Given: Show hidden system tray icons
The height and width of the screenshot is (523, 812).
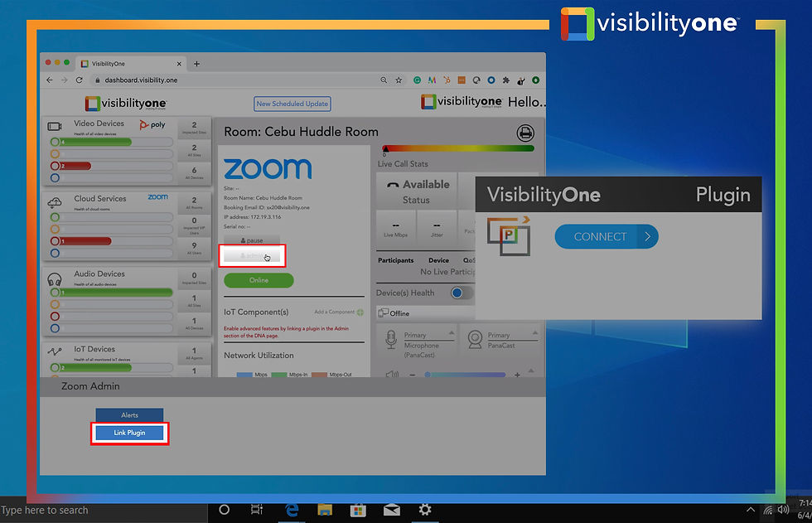Looking at the screenshot, I should (x=751, y=510).
